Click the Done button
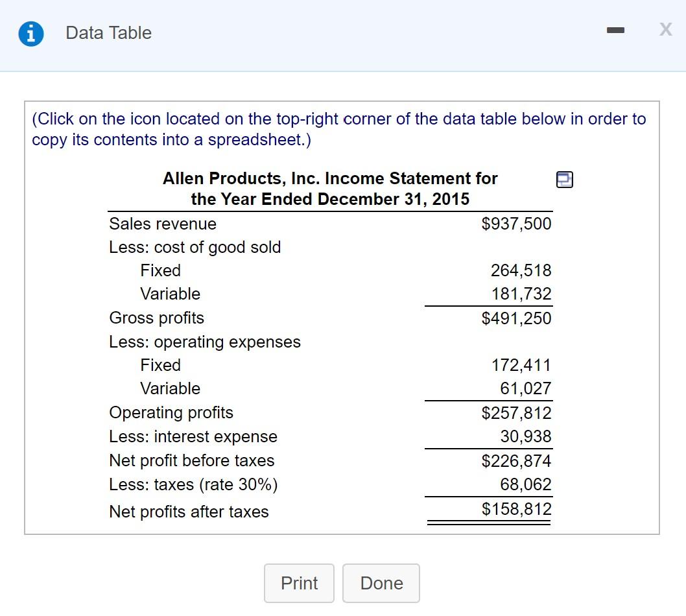Viewport: 686px width, 616px height. 381,583
